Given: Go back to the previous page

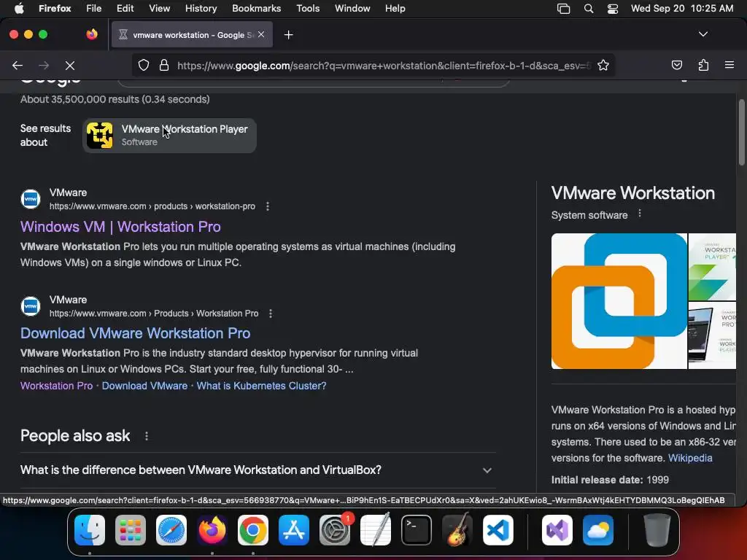Looking at the screenshot, I should 18,65.
